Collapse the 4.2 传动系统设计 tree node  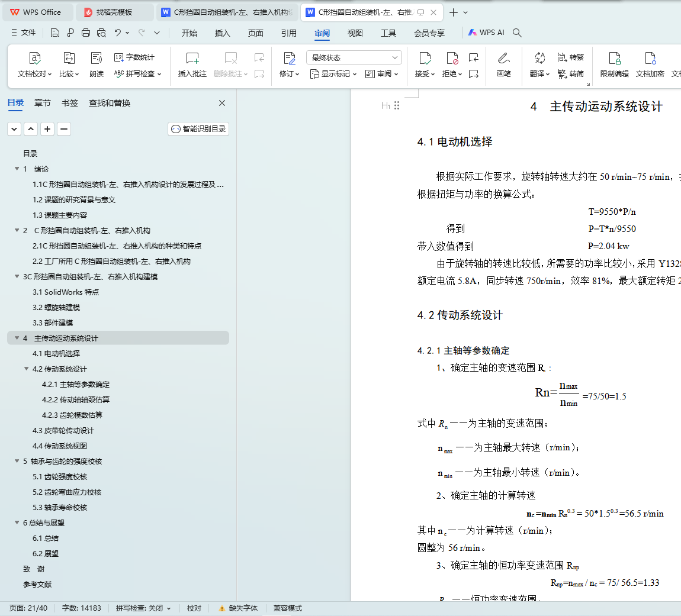[x=27, y=369]
